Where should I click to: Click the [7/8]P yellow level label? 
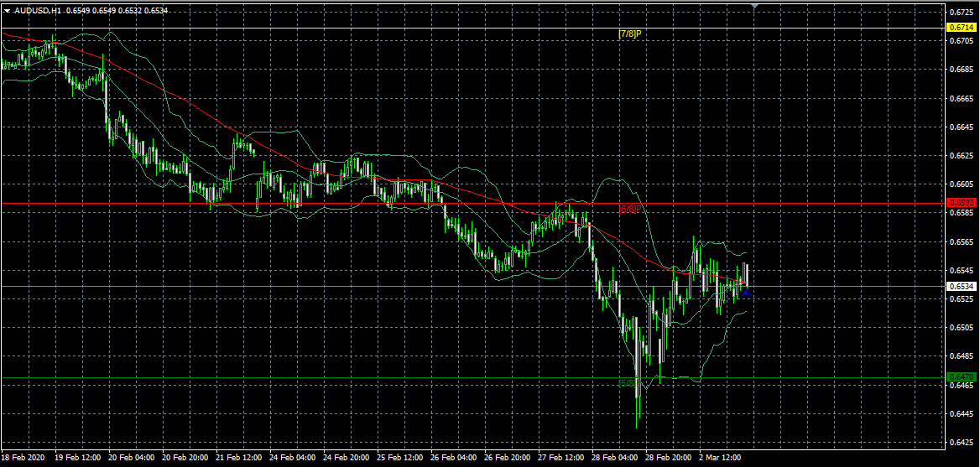[629, 34]
